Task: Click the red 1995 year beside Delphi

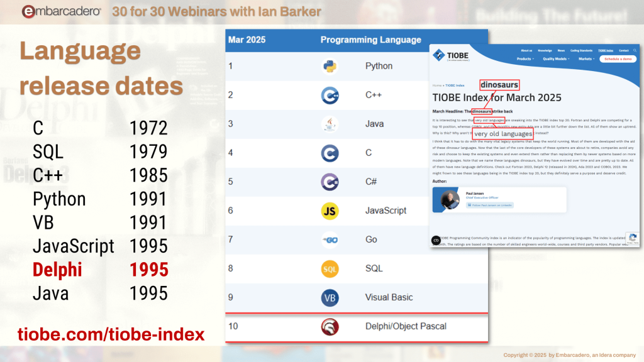Action: (x=148, y=270)
